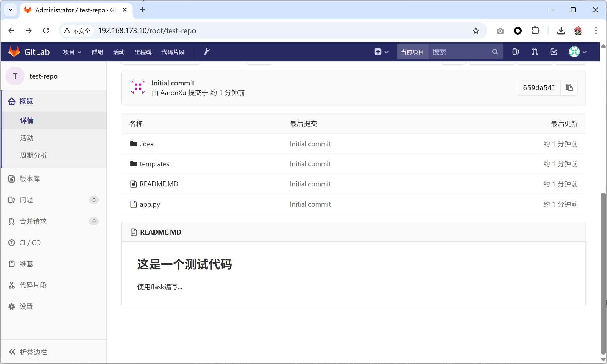Image resolution: width=607 pixels, height=364 pixels.
Task: Open issues icon in top navbar
Action: [x=515, y=52]
